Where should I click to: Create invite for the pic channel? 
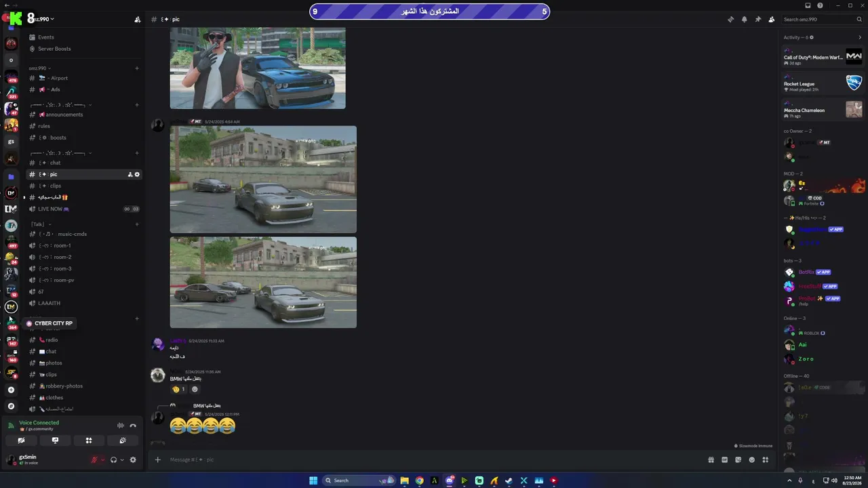pyautogui.click(x=130, y=175)
